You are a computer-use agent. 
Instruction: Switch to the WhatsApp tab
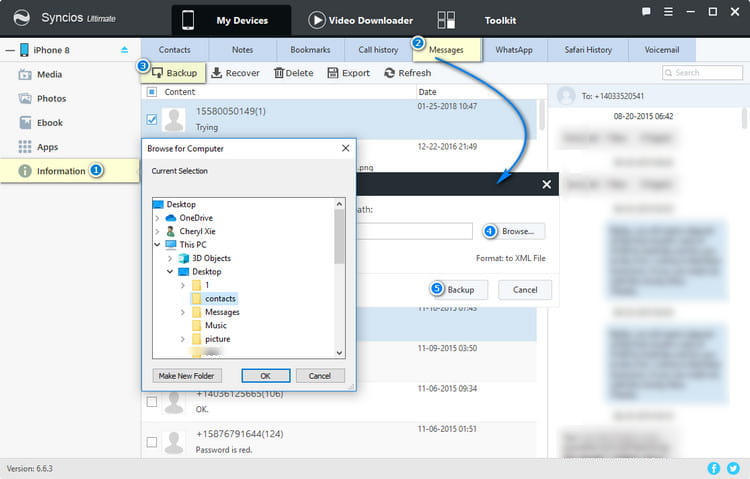(514, 50)
